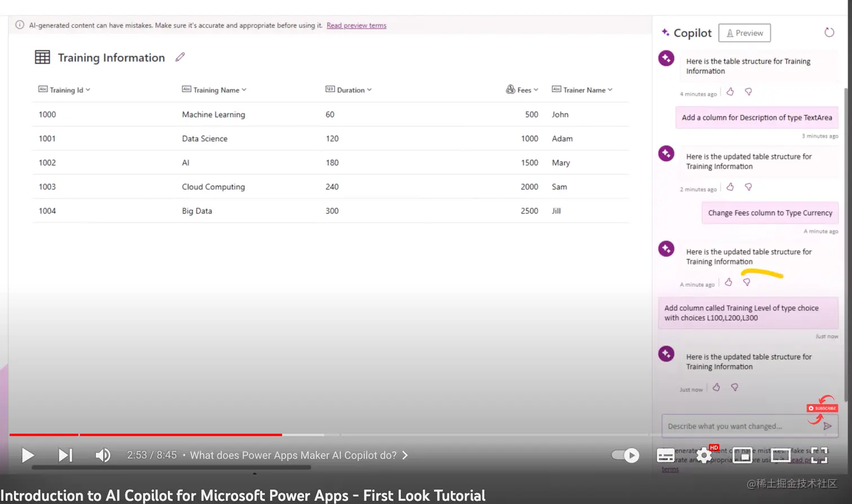Click message 'Add a column for Description of type TextArea'

point(757,118)
